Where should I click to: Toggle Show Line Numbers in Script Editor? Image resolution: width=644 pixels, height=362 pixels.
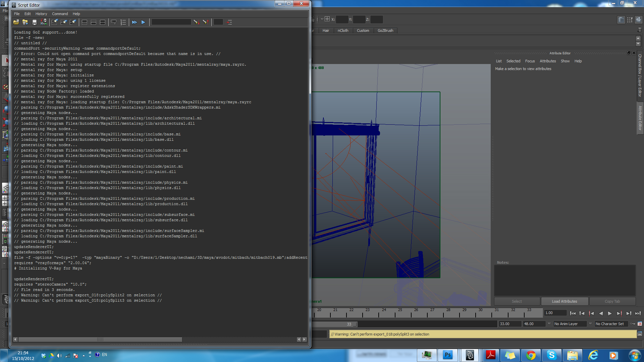click(x=123, y=22)
